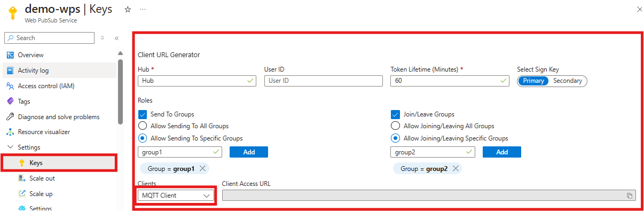Select Allow Joining/Leaving All Groups
Viewport: 644px width, 211px height.
point(396,126)
